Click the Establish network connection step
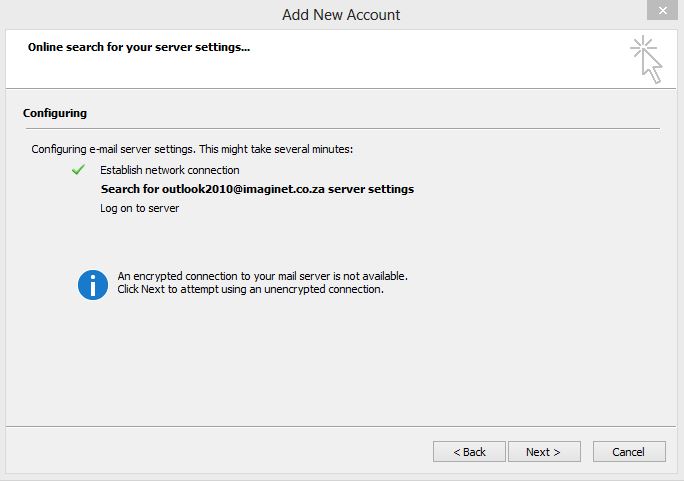Screen dimensions: 684x481 tap(170, 170)
